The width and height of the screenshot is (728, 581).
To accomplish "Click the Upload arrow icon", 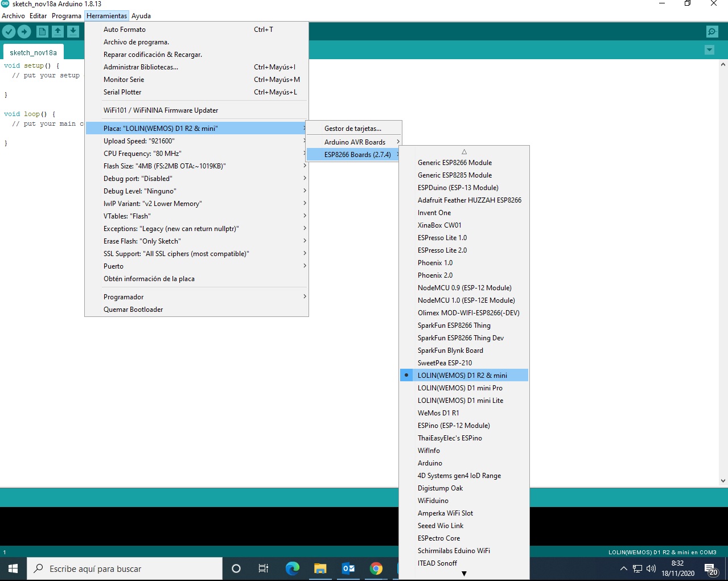I will pyautogui.click(x=24, y=32).
